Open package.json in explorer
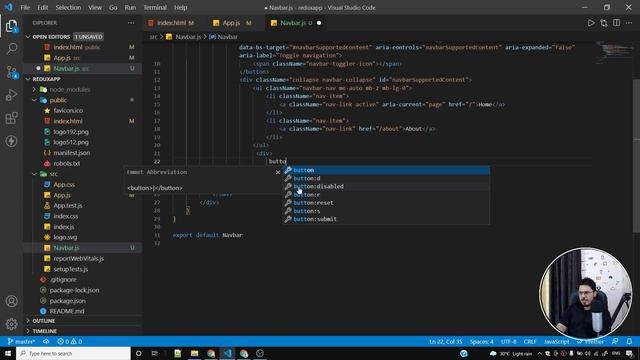Viewport: 640px width, 360px height. 67,301
